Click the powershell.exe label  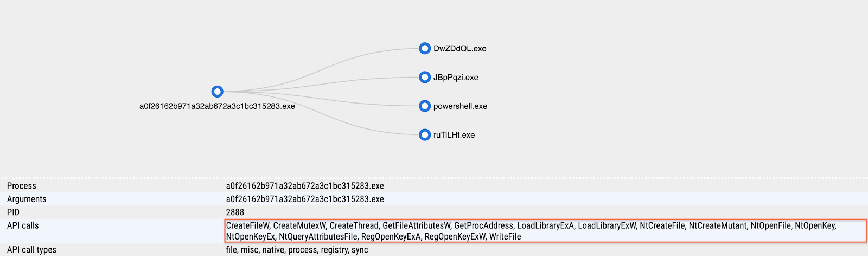point(460,106)
